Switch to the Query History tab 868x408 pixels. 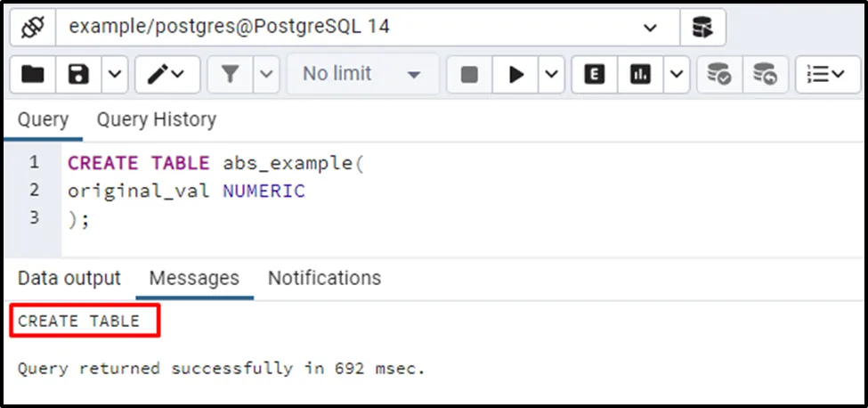coord(156,119)
